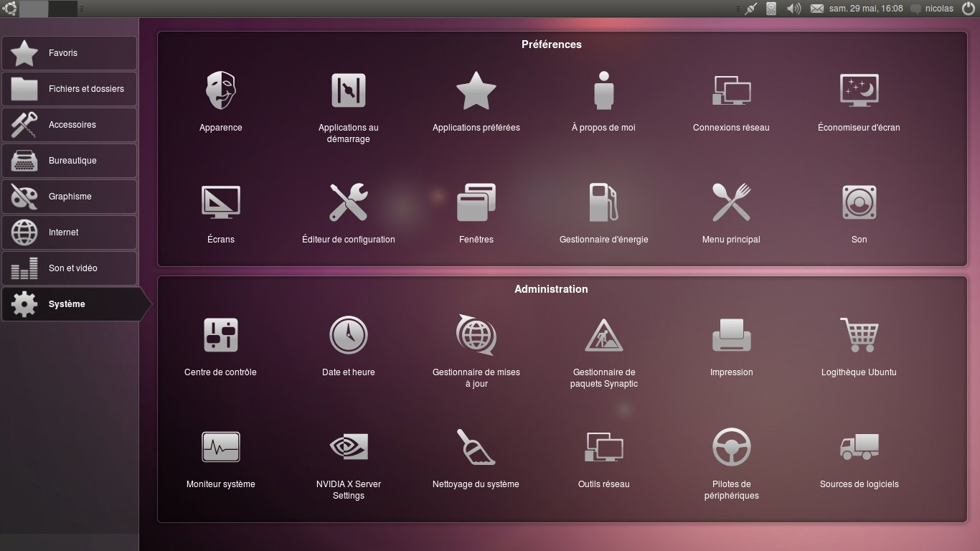Open Menu principal editor
This screenshot has height=551, width=980.
pyautogui.click(x=731, y=214)
